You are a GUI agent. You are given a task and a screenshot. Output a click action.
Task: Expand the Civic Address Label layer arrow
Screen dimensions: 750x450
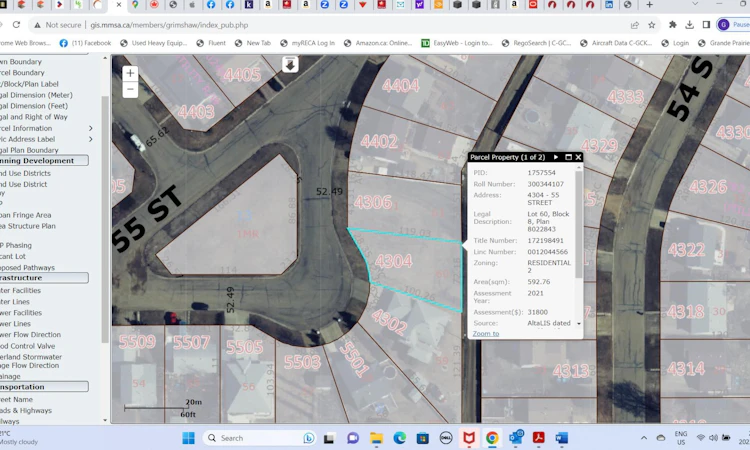click(90, 139)
